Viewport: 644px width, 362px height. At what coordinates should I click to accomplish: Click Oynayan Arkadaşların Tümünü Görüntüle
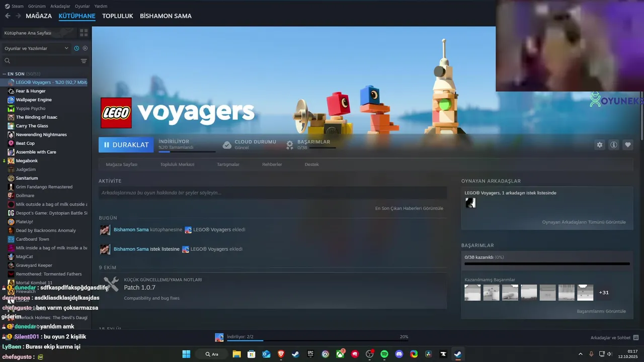click(x=584, y=222)
